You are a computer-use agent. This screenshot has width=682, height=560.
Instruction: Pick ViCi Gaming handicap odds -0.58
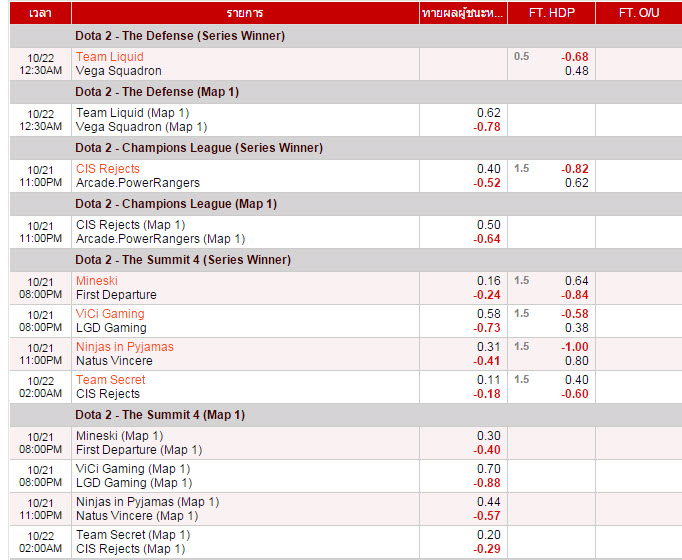tap(575, 314)
